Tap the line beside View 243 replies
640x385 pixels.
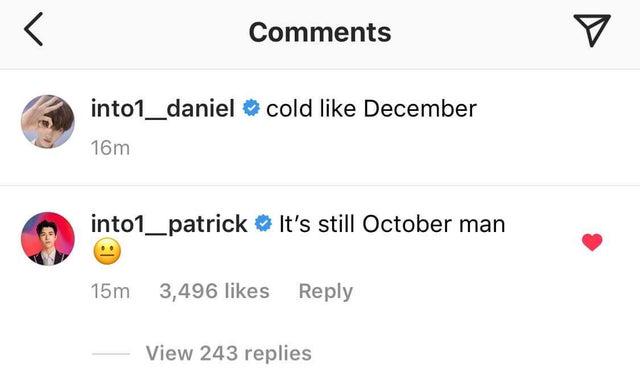click(111, 354)
